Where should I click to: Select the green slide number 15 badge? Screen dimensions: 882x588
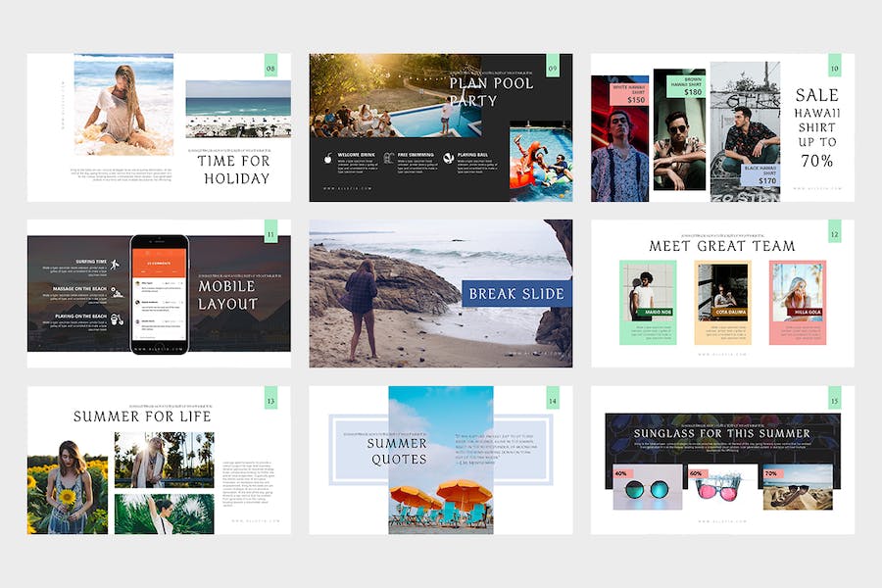tap(834, 397)
